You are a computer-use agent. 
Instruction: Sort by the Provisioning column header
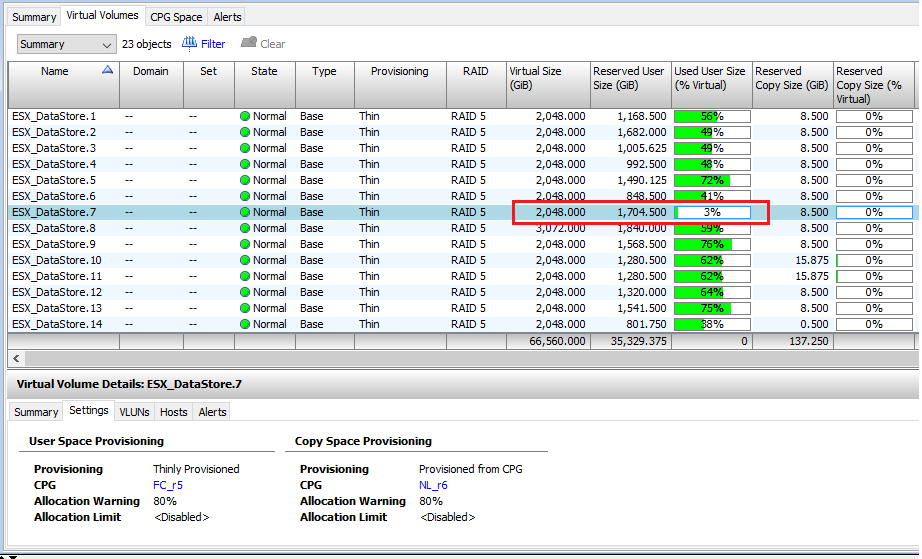coord(400,85)
